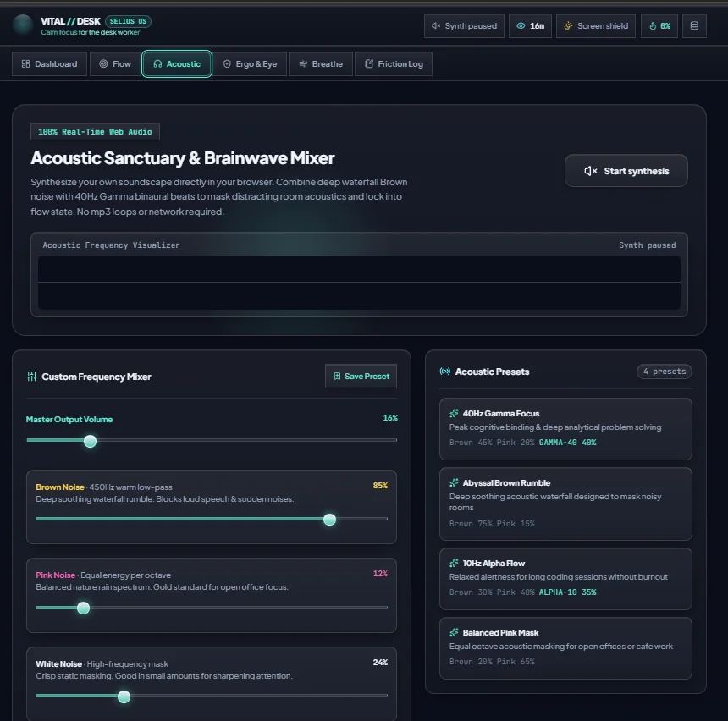
Task: Switch to the Friction Log tab
Action: pyautogui.click(x=394, y=64)
